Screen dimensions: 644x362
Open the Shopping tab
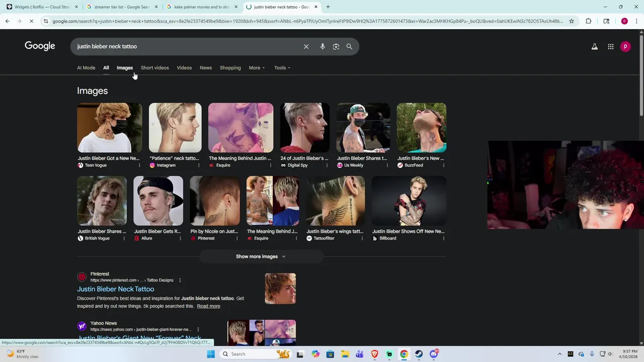[x=230, y=68]
